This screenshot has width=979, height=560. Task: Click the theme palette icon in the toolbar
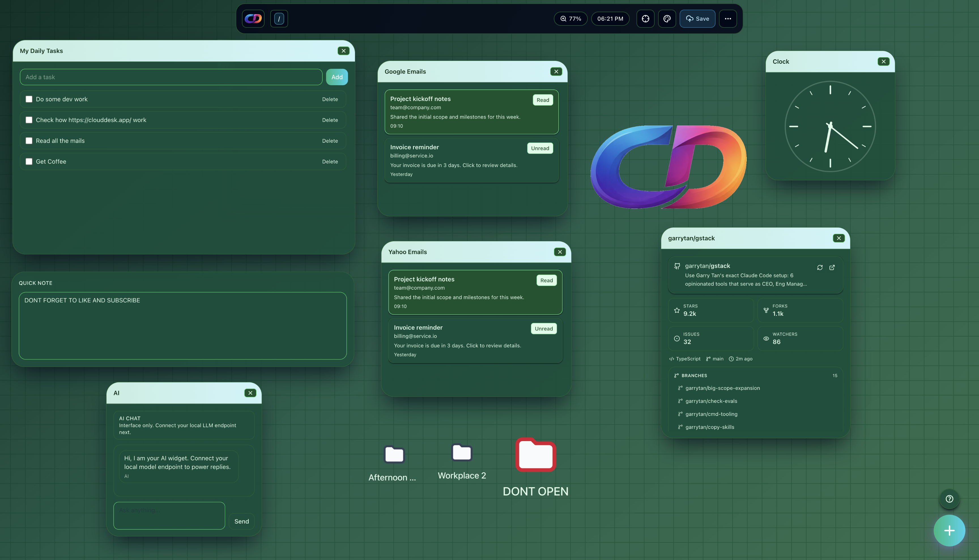click(667, 18)
